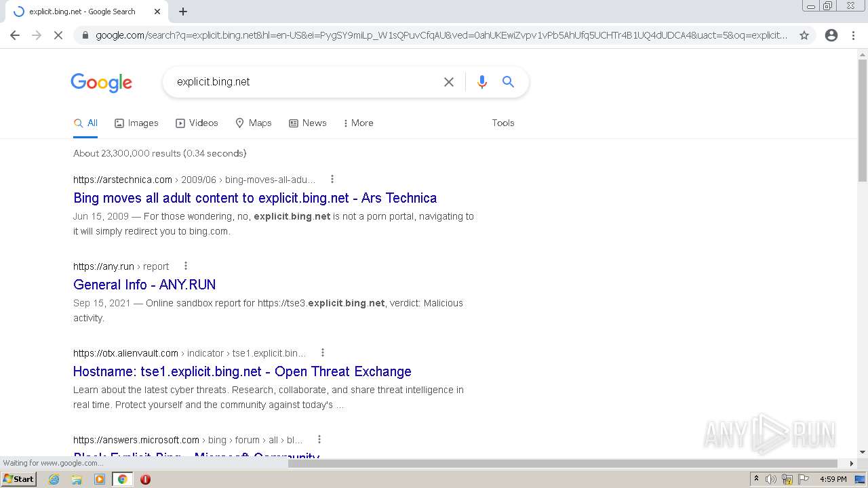Click the Chrome taskbar icon
The height and width of the screenshot is (488, 868).
click(x=123, y=479)
